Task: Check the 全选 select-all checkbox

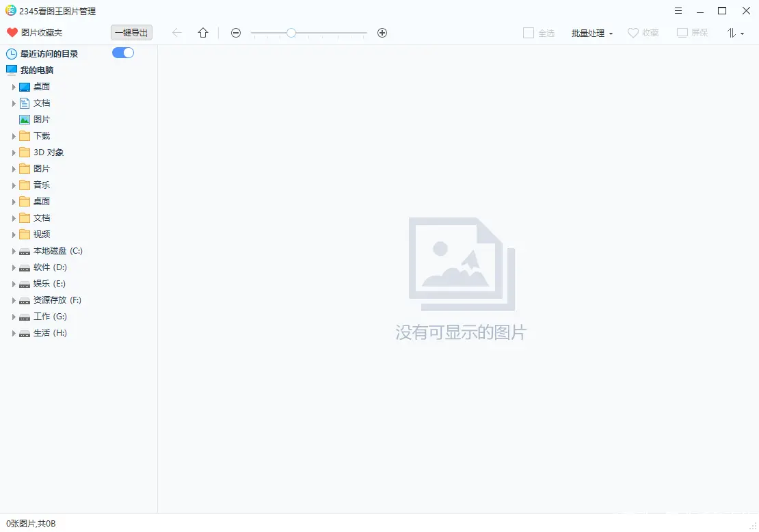Action: click(529, 32)
